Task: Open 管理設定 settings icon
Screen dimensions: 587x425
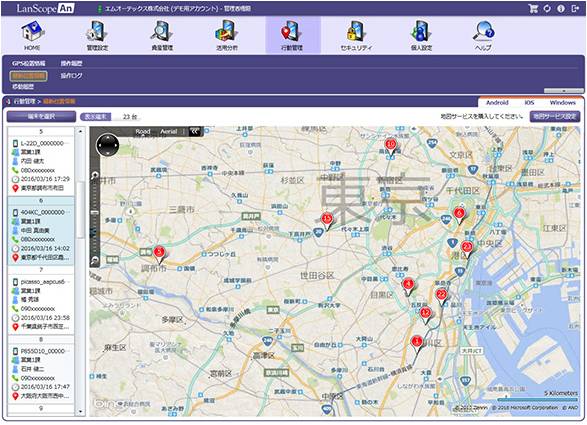Action: tap(97, 32)
